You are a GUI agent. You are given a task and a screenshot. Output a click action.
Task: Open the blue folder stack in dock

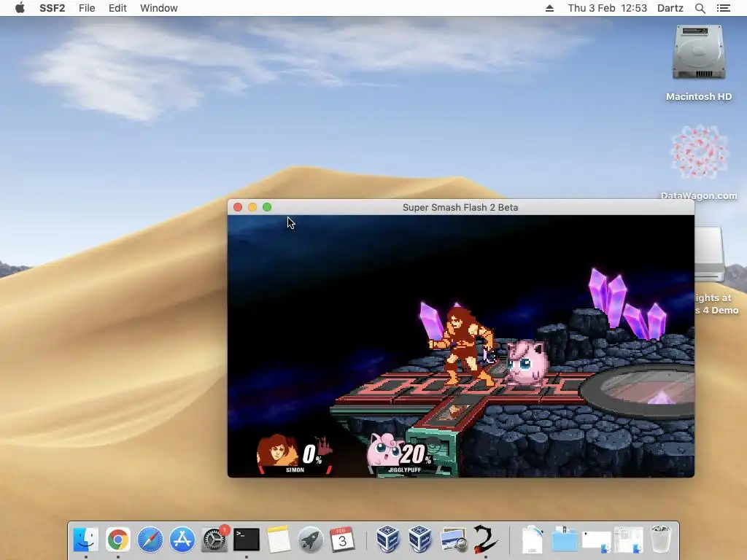point(565,539)
